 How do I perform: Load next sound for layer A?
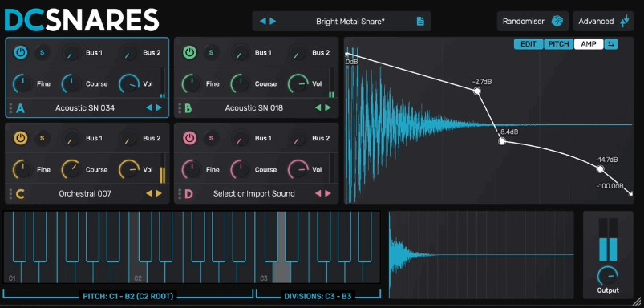pos(159,108)
